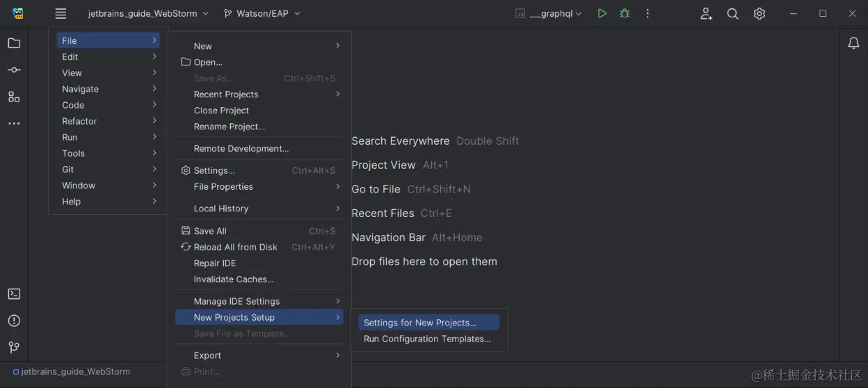This screenshot has height=388, width=868.
Task: Choose Close Project
Action: 259,110
